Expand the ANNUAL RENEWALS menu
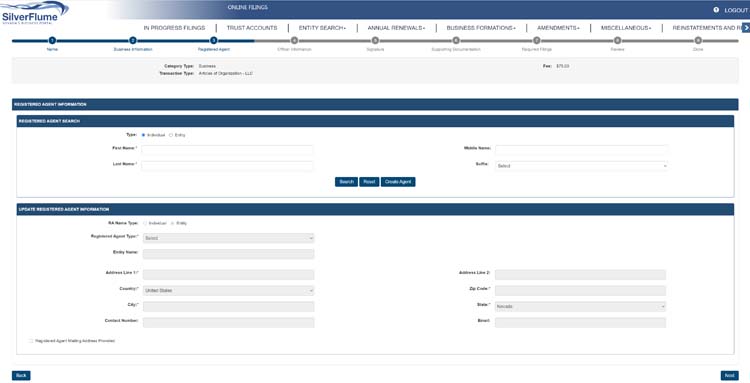Screen dimensions: 750x383 click(x=396, y=28)
